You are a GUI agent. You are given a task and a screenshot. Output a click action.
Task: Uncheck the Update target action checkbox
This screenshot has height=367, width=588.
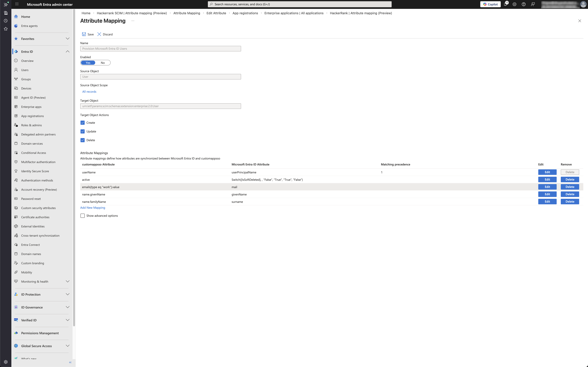pos(82,132)
